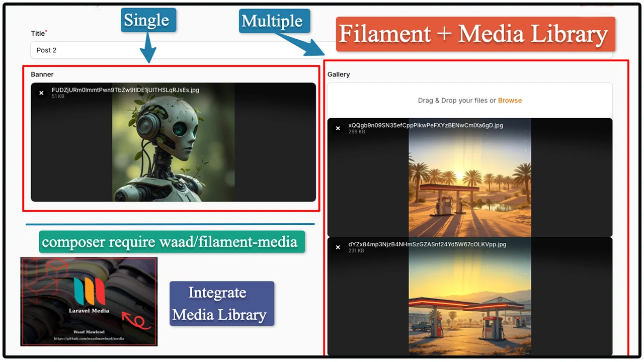Click the Filament + Media Library banner

pyautogui.click(x=473, y=34)
